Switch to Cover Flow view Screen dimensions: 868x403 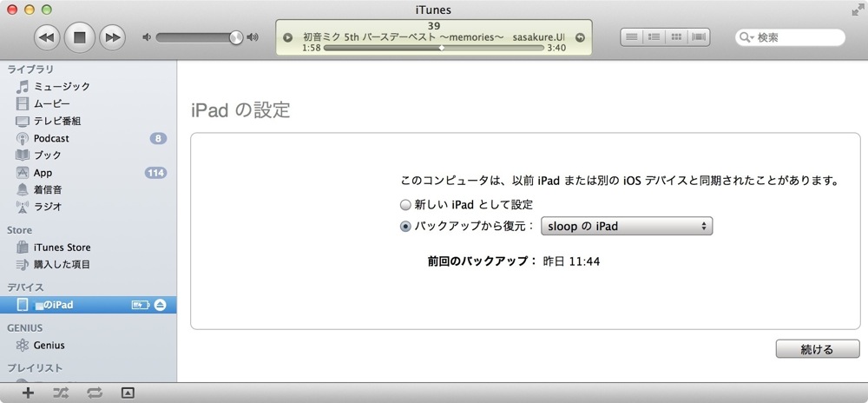(699, 37)
